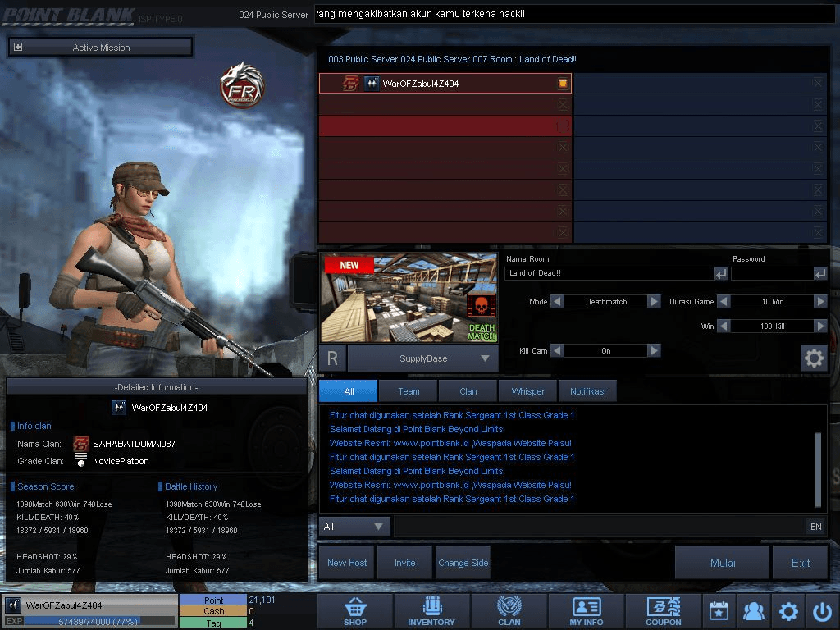Click the Invite button
Viewport: 840px width, 630px height.
405,563
